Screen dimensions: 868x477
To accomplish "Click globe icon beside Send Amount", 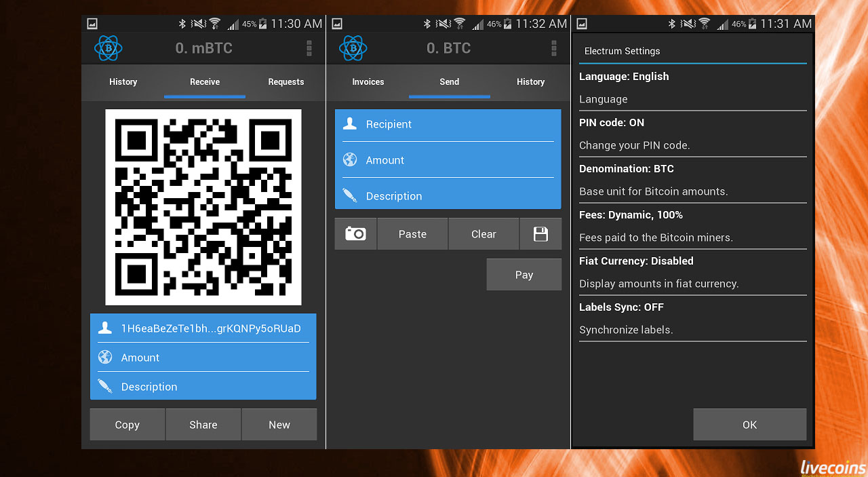I will click(x=350, y=159).
